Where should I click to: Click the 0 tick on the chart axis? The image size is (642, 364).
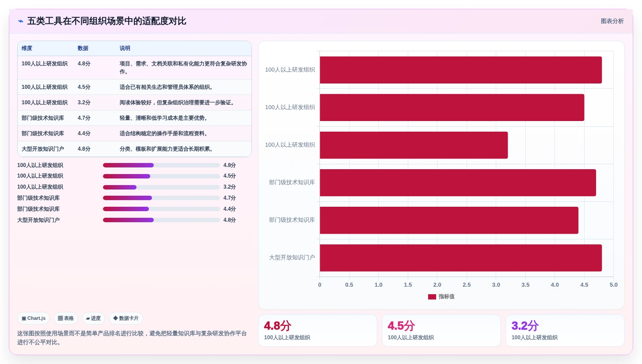(x=320, y=285)
